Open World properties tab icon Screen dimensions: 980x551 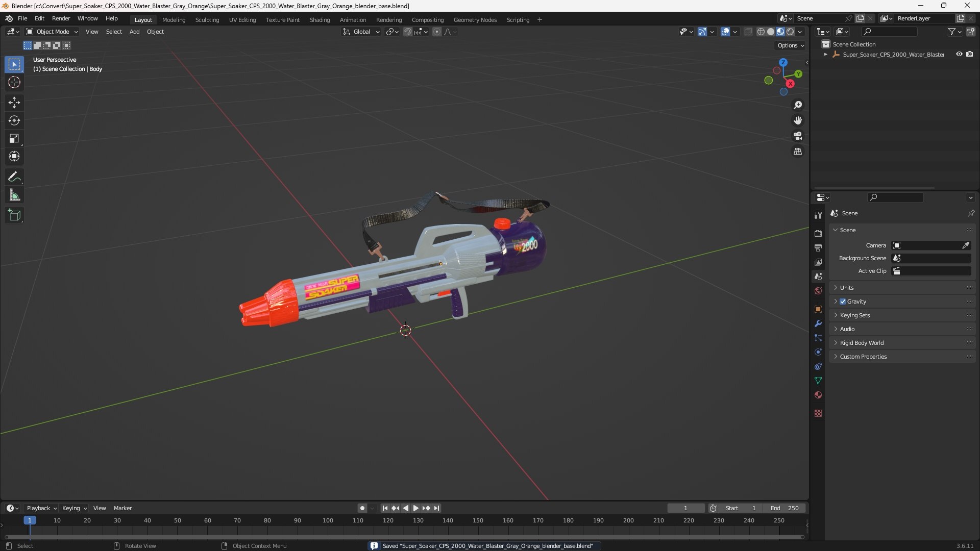click(x=818, y=291)
